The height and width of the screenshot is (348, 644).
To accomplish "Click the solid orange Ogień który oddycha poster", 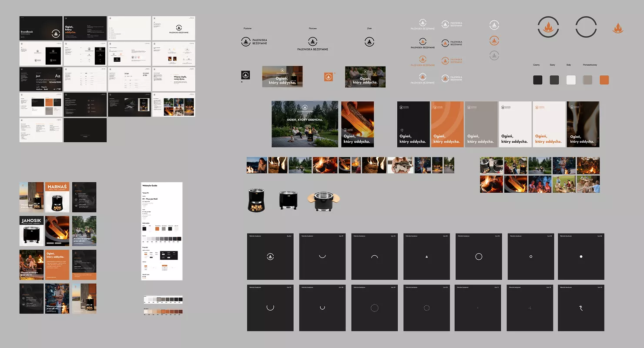I will (x=447, y=124).
